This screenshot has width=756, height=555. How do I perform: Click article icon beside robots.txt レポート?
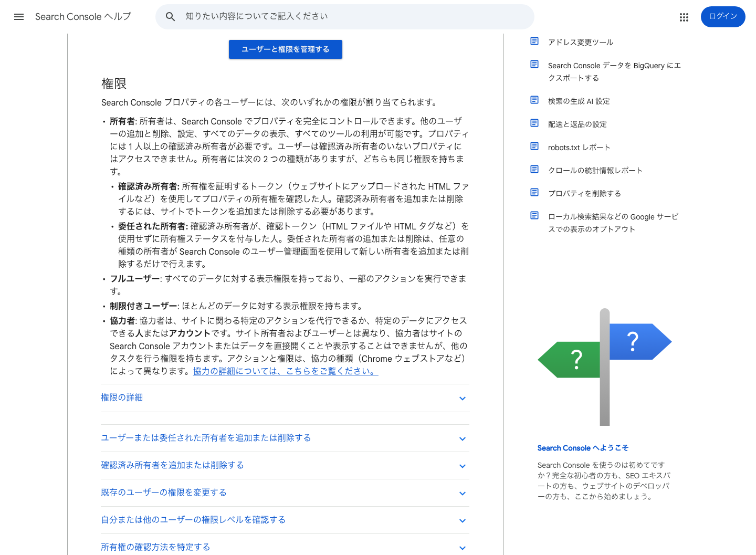(x=534, y=146)
